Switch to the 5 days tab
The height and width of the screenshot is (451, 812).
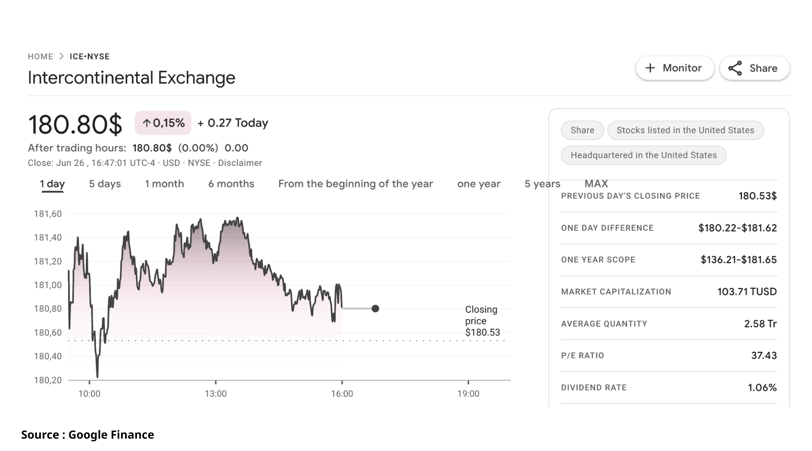[x=105, y=184]
